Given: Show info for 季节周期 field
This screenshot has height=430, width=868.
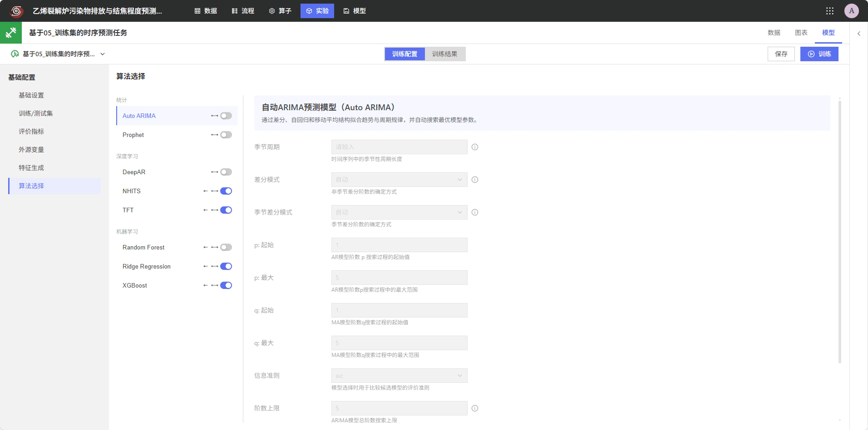Looking at the screenshot, I should pos(475,147).
